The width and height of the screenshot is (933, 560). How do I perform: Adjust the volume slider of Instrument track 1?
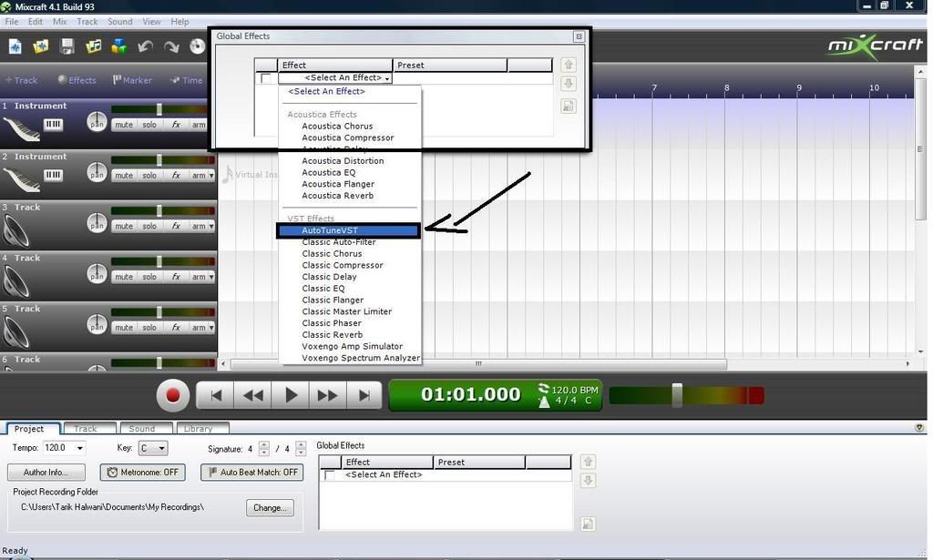pos(159,109)
